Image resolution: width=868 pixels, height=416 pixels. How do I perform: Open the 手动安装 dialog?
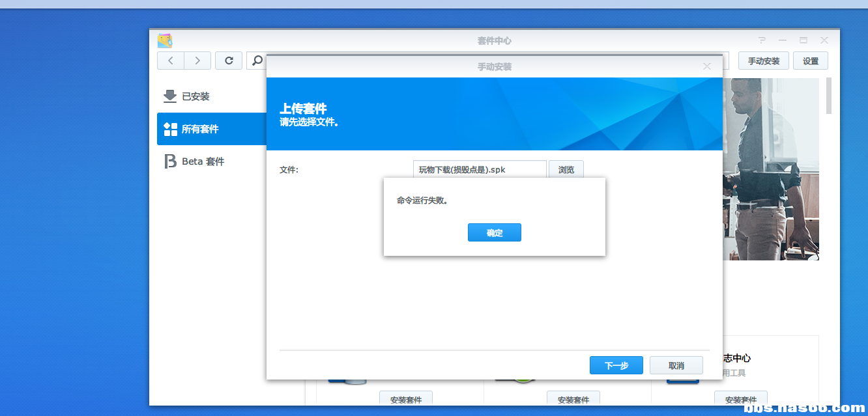pos(763,60)
